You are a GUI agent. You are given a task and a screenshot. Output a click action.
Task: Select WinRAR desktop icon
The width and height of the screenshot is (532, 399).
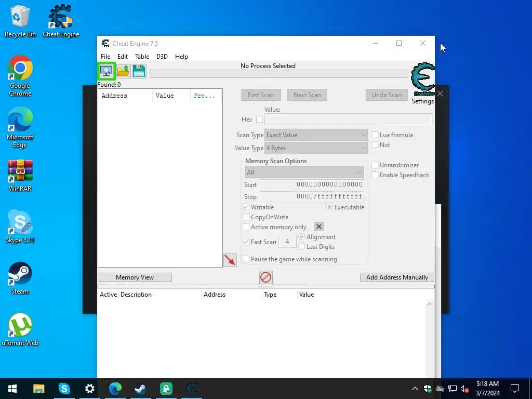pos(20,176)
